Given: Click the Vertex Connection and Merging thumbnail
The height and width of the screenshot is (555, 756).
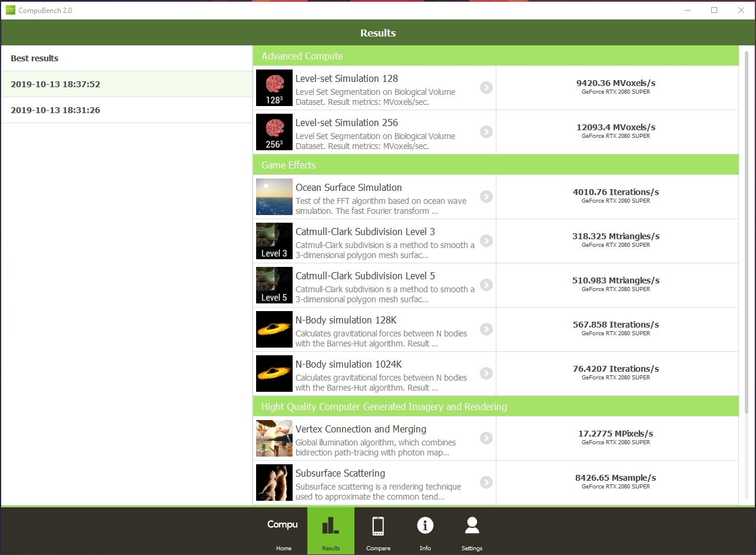Looking at the screenshot, I should pos(274,438).
